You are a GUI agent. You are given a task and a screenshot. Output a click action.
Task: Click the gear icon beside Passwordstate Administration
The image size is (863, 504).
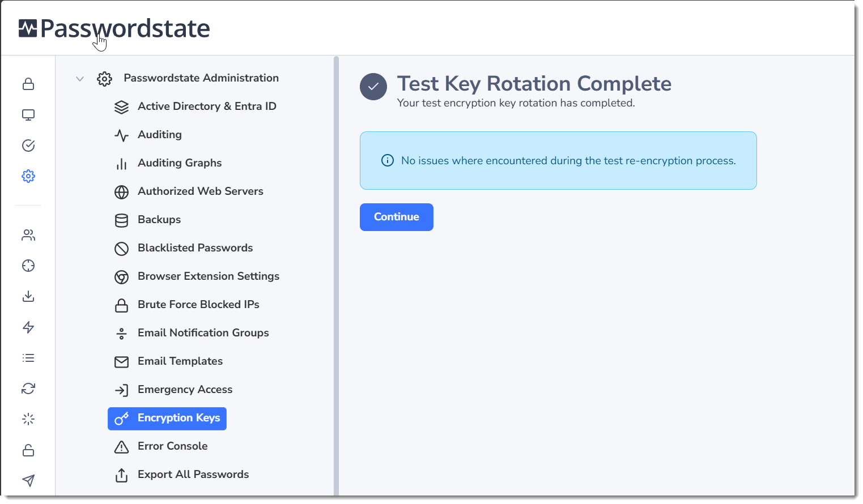tap(104, 79)
